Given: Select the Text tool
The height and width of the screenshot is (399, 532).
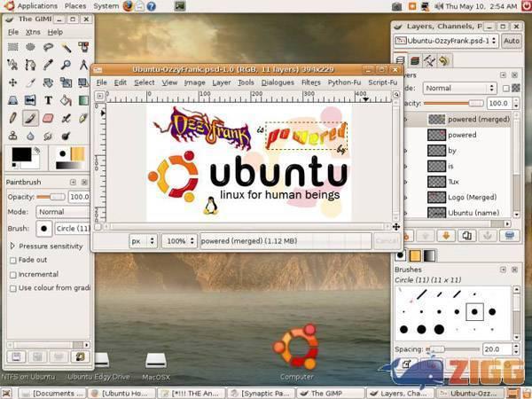Looking at the screenshot, I should coord(48,100).
